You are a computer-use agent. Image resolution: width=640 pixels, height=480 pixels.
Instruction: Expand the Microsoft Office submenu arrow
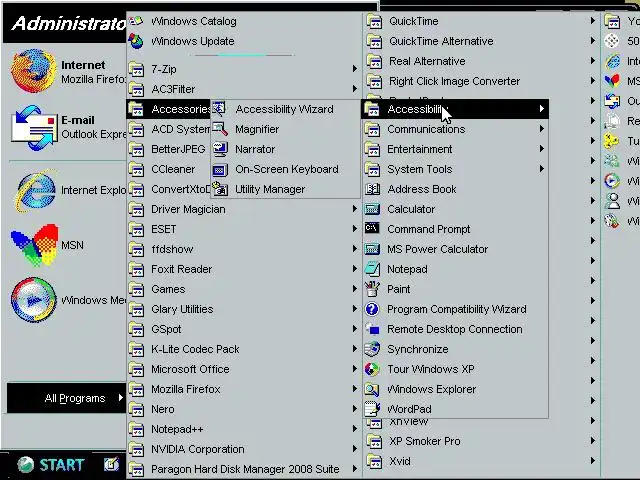click(x=355, y=369)
